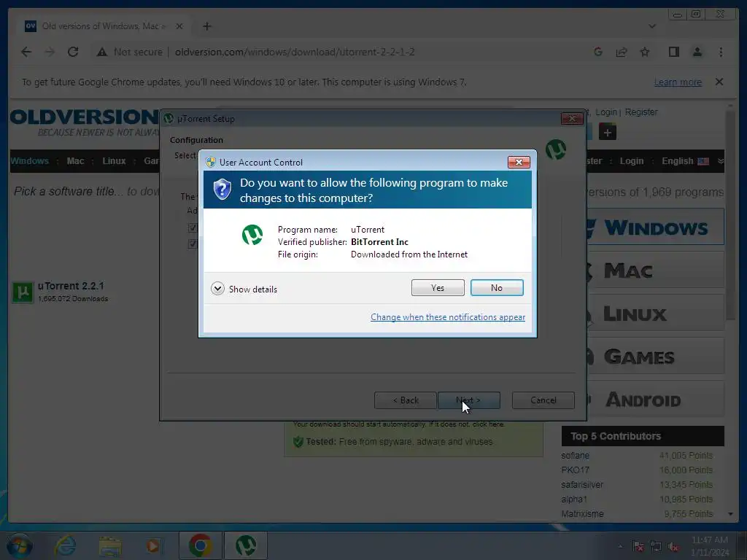Click uTorrent 2.2.1 title text

pyautogui.click(x=71, y=286)
